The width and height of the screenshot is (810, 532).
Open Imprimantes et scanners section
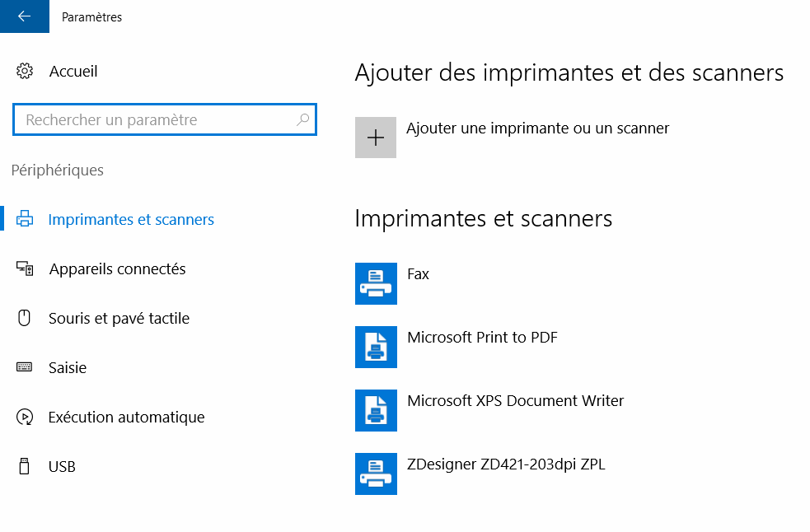[131, 219]
